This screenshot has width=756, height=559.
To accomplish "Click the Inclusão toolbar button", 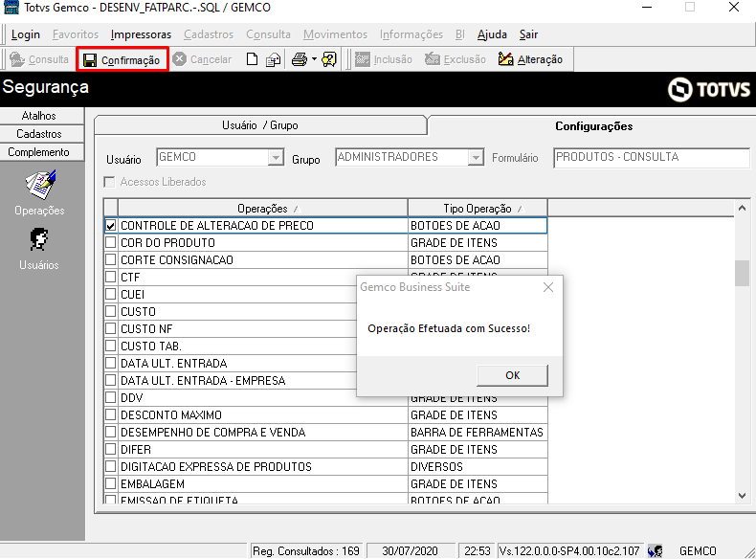I will 384,59.
